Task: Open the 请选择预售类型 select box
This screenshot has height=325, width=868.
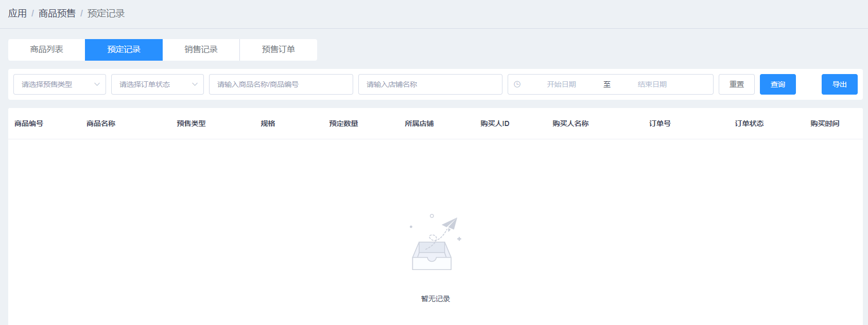Action: (54, 84)
